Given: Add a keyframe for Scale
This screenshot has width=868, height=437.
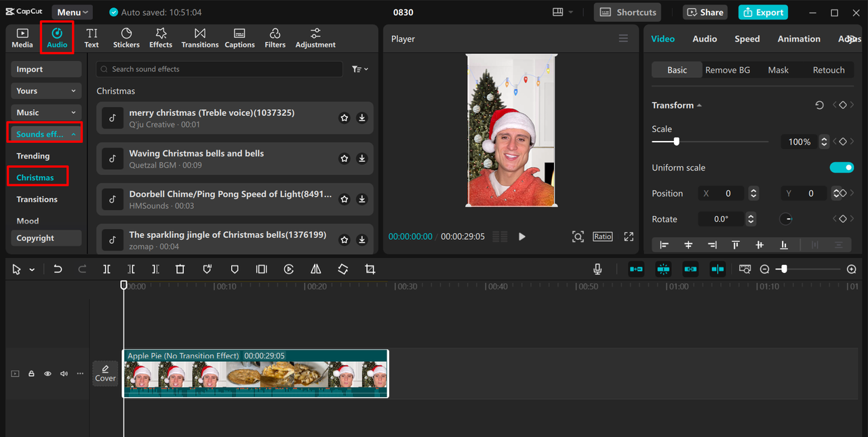Looking at the screenshot, I should 842,142.
